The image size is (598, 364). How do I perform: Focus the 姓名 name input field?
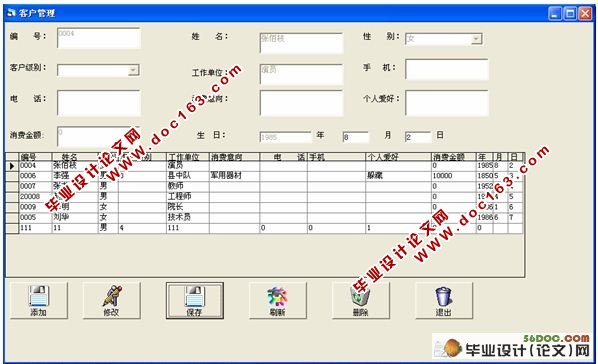pyautogui.click(x=301, y=43)
